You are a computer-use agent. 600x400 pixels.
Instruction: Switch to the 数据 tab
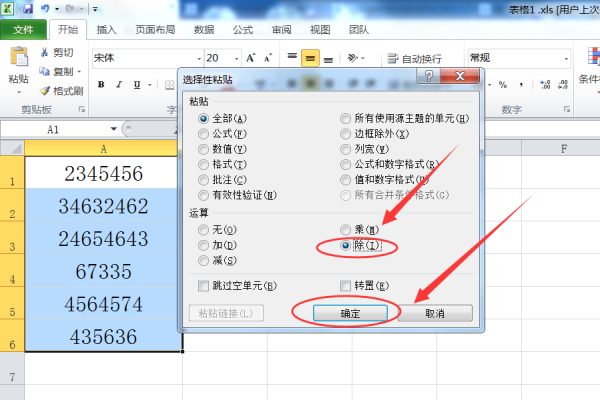point(204,29)
